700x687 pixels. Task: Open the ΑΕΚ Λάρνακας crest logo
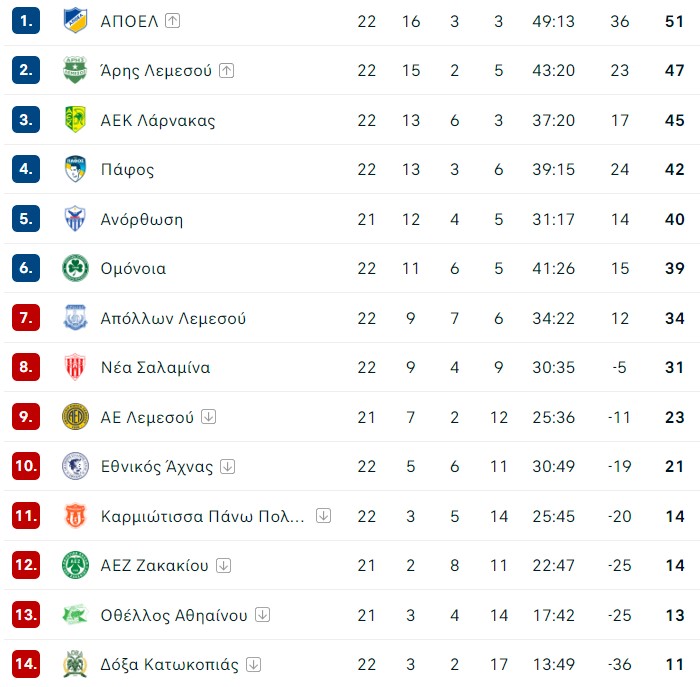(75, 120)
